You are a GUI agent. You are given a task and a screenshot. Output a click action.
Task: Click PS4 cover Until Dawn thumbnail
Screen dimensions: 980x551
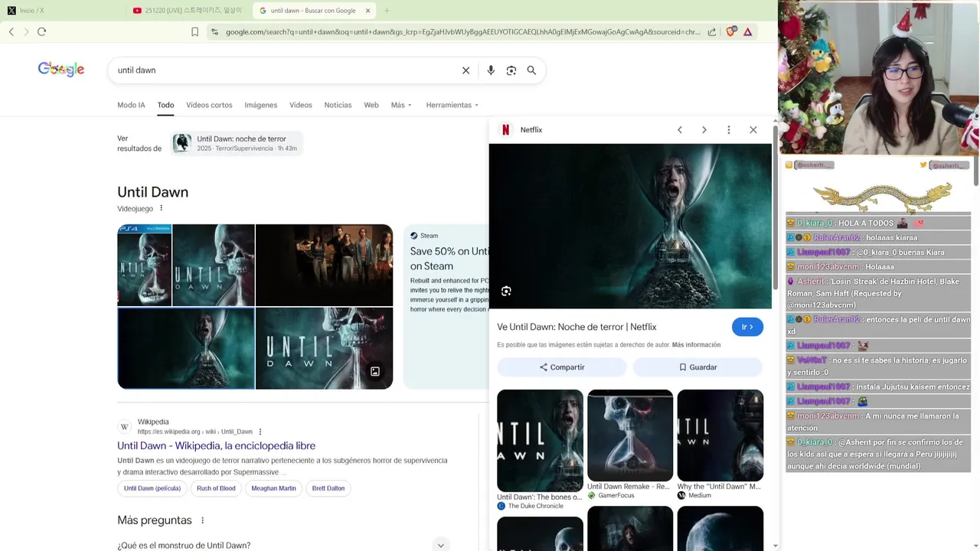[144, 265]
